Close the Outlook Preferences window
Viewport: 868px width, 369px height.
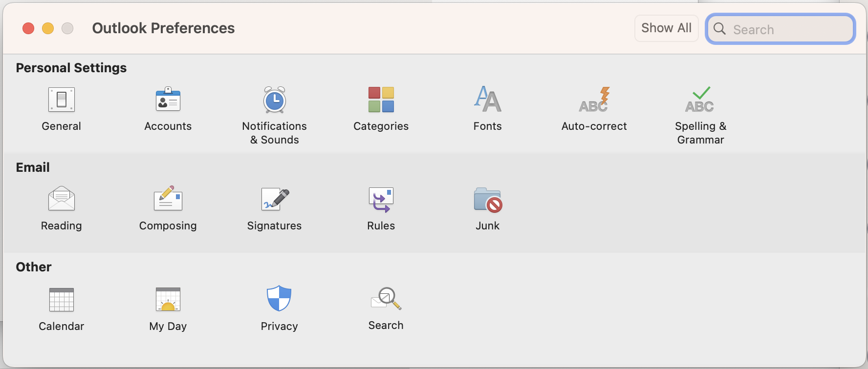pos(28,28)
